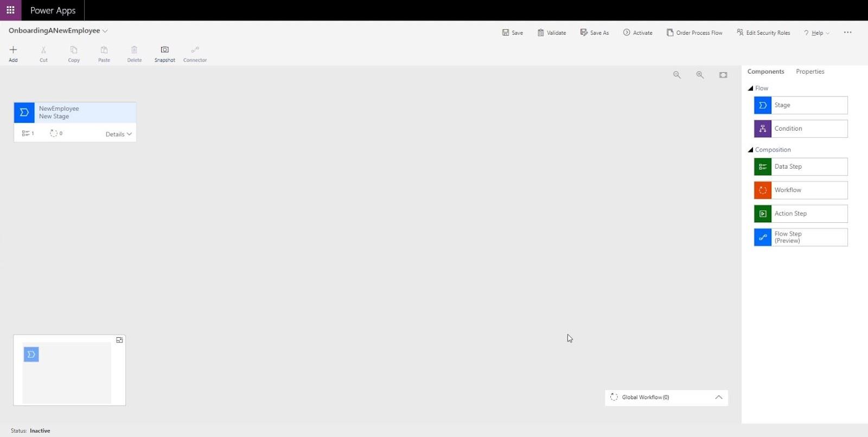Open the Help dropdown menu
868x437 pixels.
pos(817,33)
